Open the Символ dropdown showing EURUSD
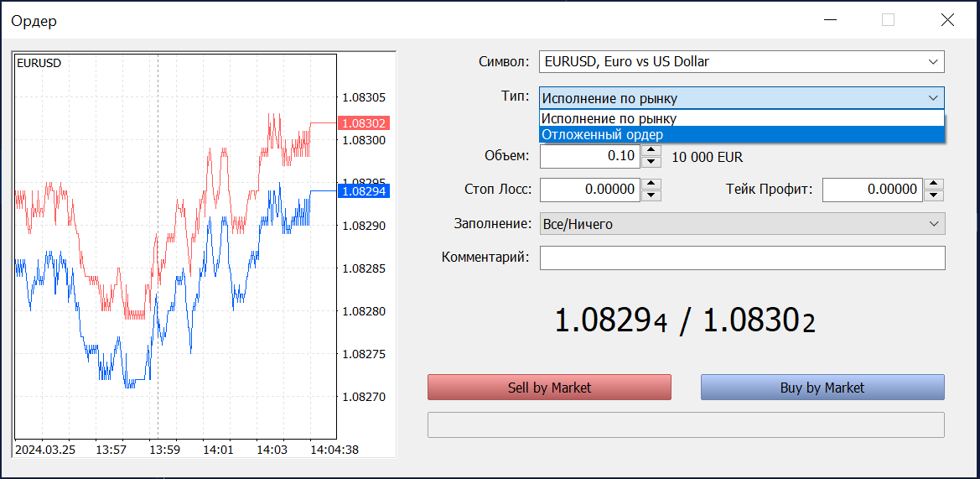The width and height of the screenshot is (980, 479). tap(742, 62)
